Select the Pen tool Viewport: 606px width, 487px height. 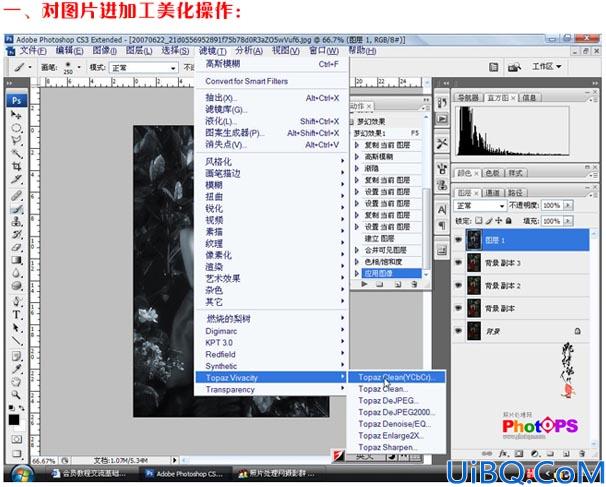coord(16,302)
